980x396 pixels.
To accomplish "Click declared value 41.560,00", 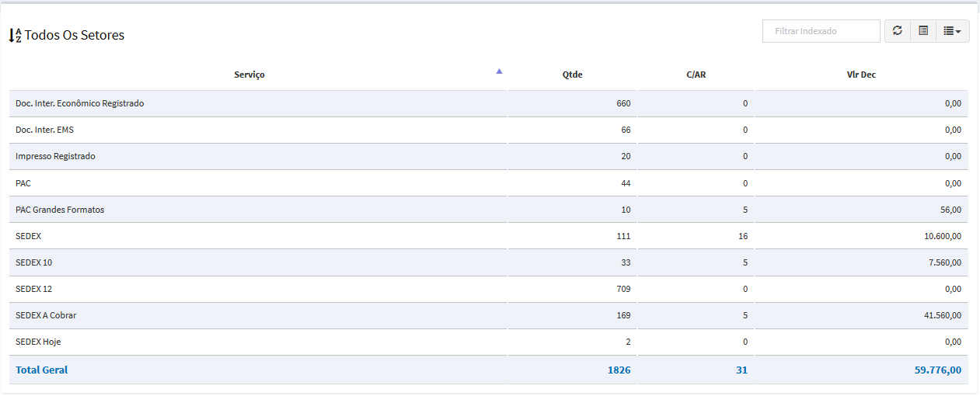I will 943,315.
